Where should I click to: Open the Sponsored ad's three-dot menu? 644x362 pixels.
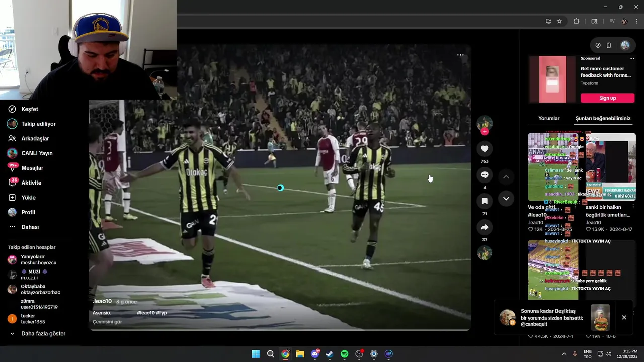632,59
